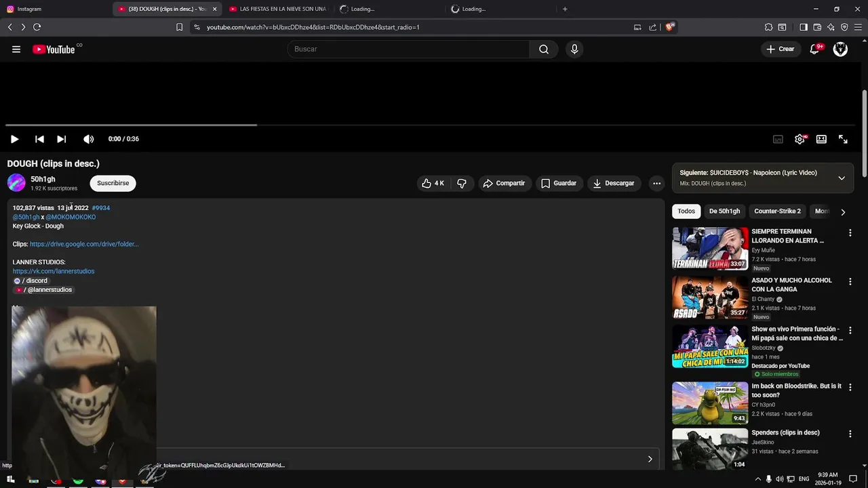This screenshot has width=868, height=488.
Task: Open a new browser tab
Action: click(565, 9)
